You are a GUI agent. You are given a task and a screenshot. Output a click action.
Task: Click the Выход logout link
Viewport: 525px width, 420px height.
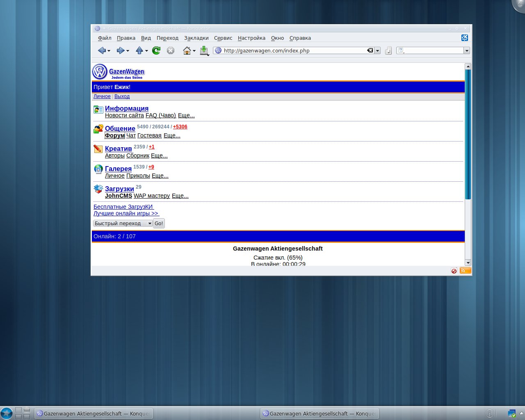coord(122,96)
